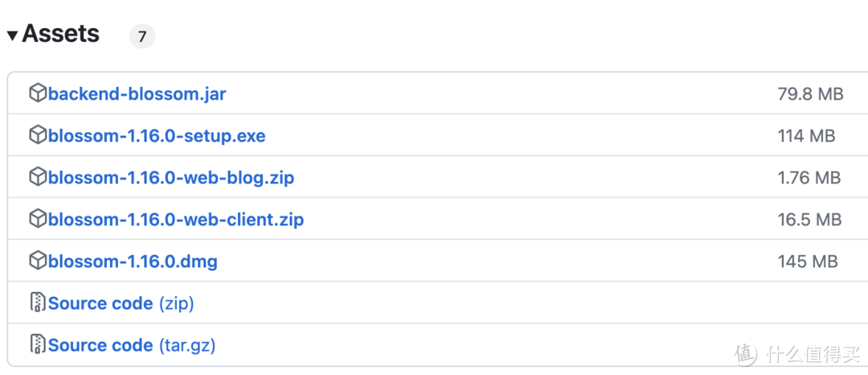Image resolution: width=868 pixels, height=375 pixels.
Task: Click the asset count badge showing 7
Action: 142,36
